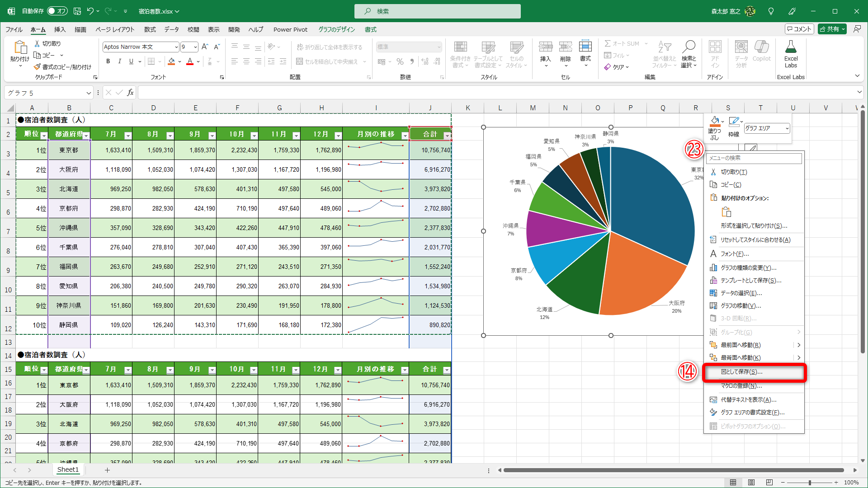Select Normal view button in status bar
868x488 pixels.
733,483
